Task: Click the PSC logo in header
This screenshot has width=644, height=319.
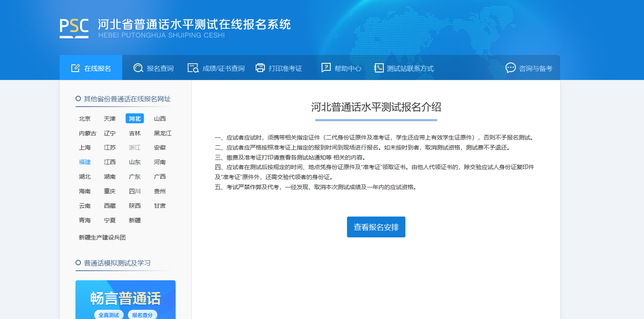Action: click(74, 28)
